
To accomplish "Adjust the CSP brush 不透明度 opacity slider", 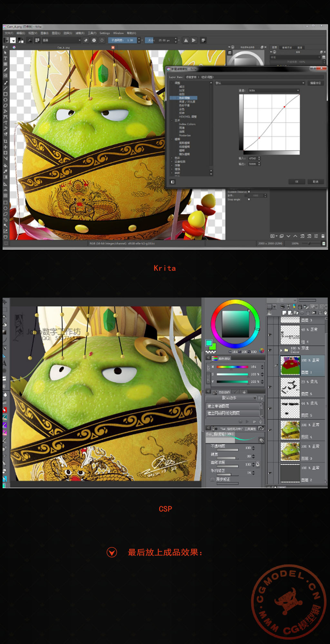I will (228, 450).
